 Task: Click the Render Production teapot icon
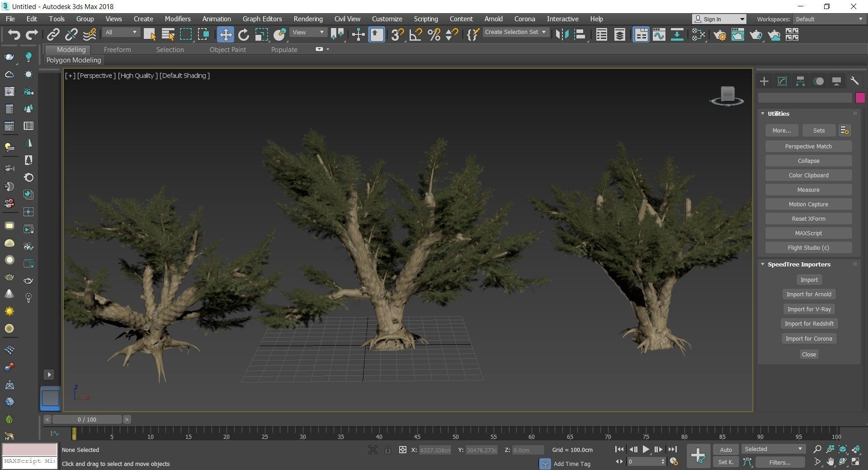click(x=756, y=35)
